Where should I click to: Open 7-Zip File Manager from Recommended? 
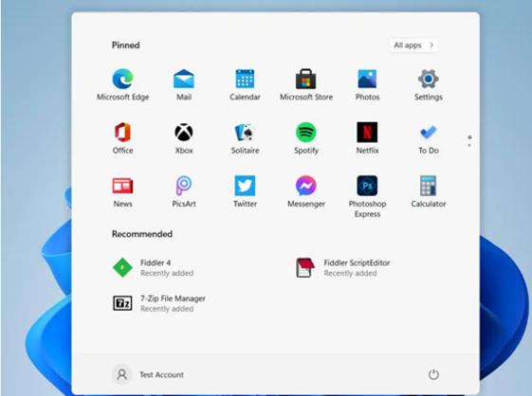point(159,303)
